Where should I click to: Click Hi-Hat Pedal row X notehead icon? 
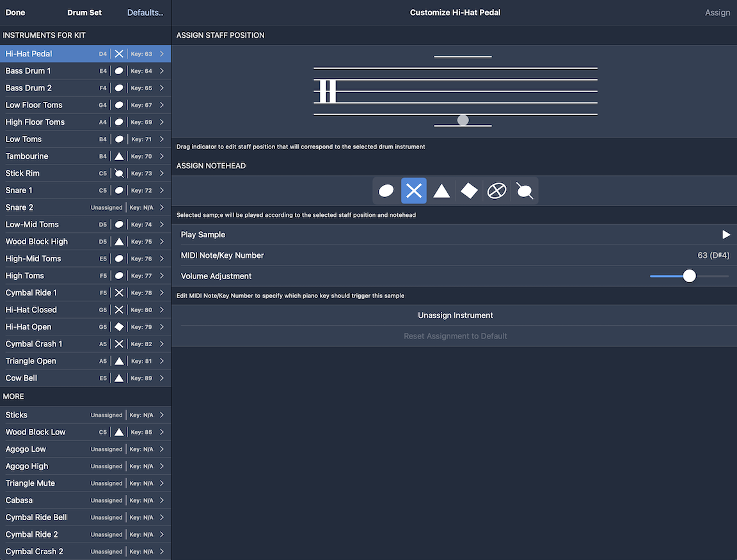pos(119,54)
